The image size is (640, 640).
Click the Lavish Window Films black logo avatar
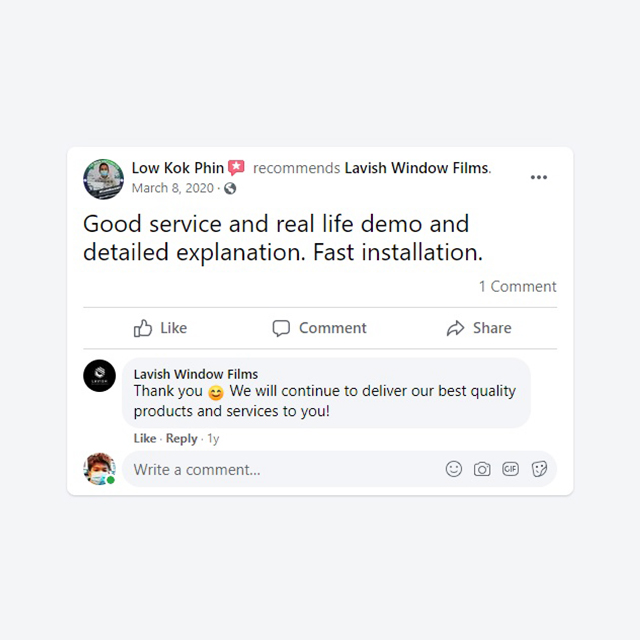click(99, 376)
